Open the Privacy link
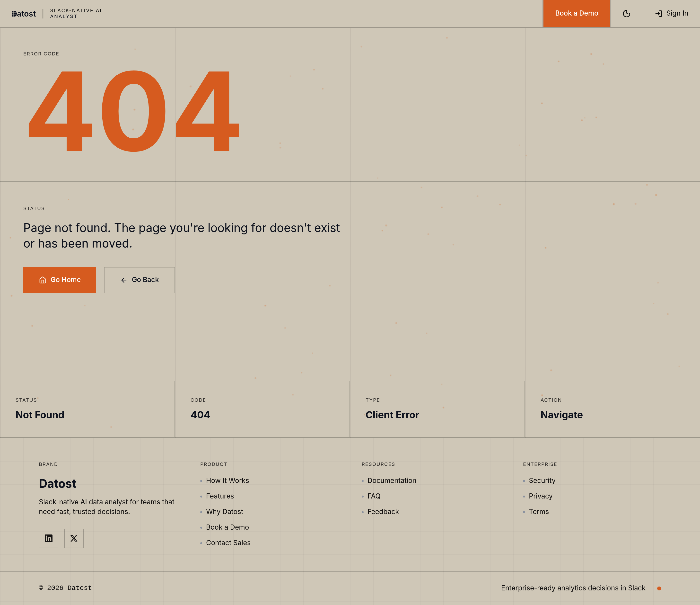Screen dimensions: 700x605 (541, 496)
